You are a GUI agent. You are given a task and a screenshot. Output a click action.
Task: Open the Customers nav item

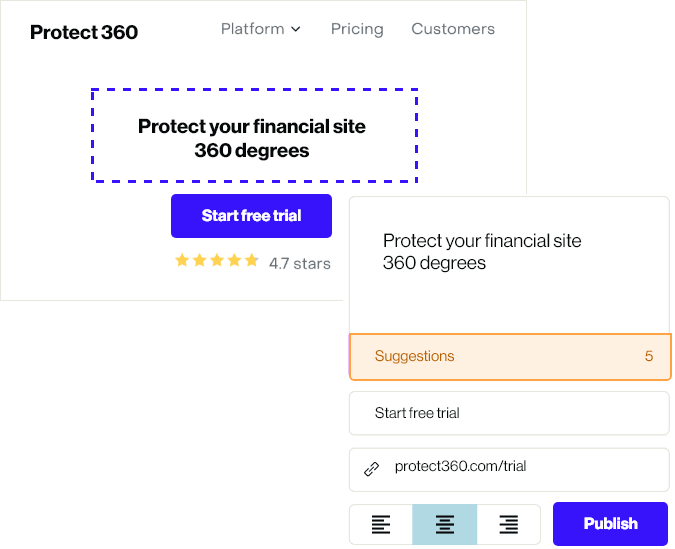pyautogui.click(x=453, y=29)
